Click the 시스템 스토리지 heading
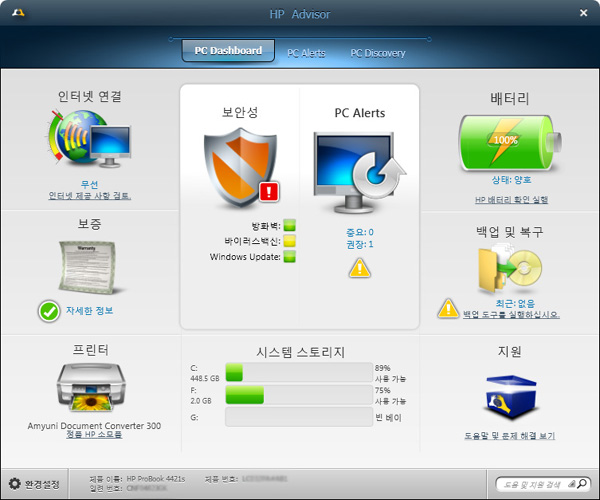600x500 pixels. pos(300,352)
